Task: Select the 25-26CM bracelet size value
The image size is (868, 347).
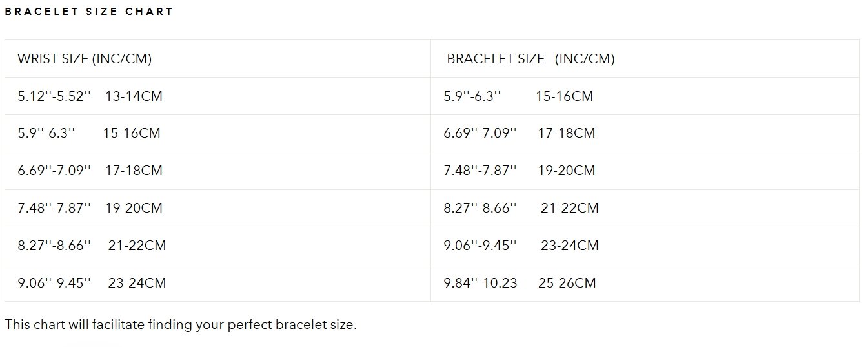Action: [x=567, y=284]
